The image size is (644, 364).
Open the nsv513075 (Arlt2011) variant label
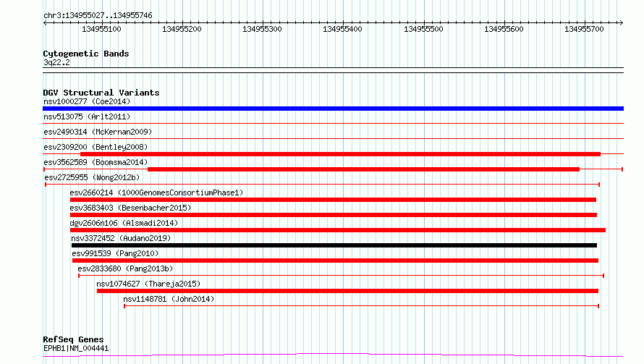87,117
